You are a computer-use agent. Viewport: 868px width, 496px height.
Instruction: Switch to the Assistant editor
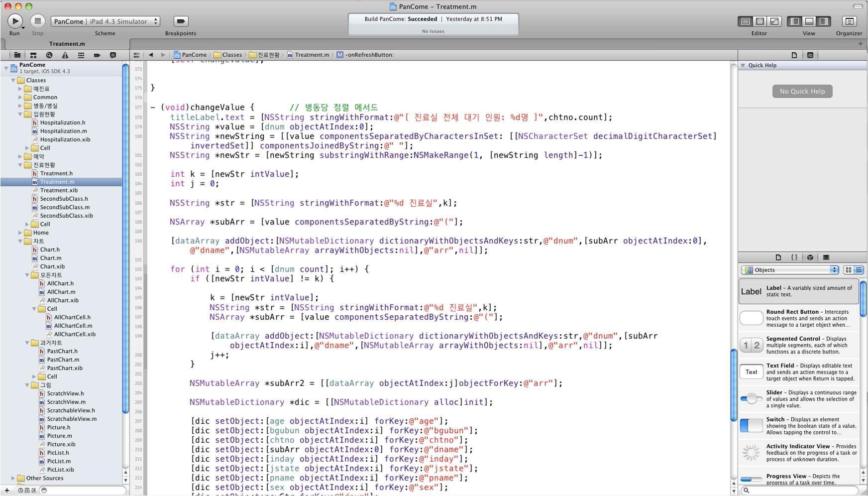(x=760, y=21)
